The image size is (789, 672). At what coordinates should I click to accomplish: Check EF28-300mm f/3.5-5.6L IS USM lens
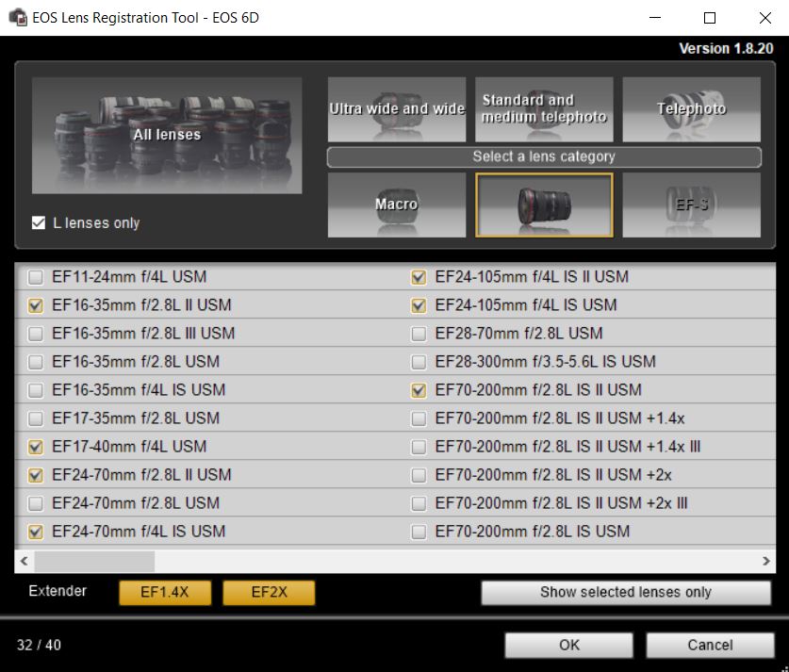(419, 362)
